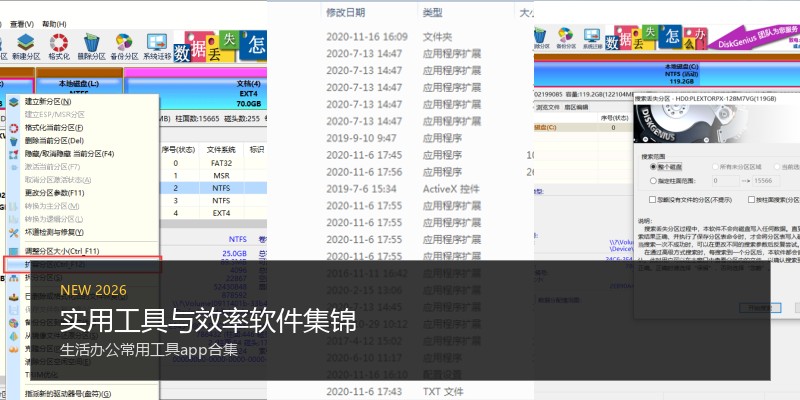This screenshot has height=400, width=800.
Task: Click 备份分区 icon in the 本地磁盘(C:) window
Action: click(565, 38)
